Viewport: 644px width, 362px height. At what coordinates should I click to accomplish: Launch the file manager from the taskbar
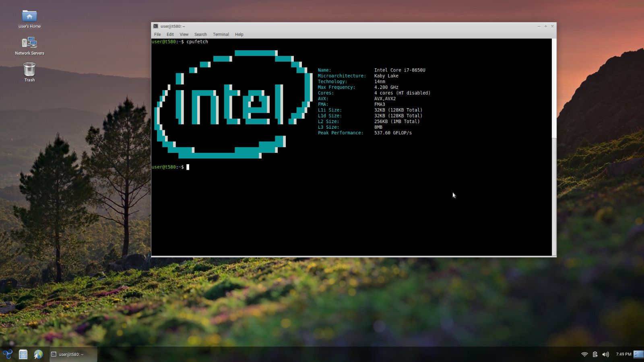tap(23, 354)
